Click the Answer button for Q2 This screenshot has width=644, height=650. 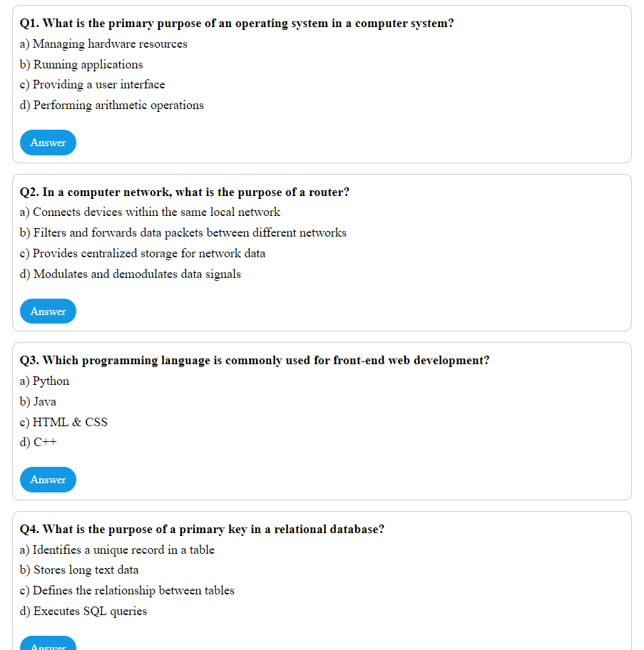click(48, 311)
